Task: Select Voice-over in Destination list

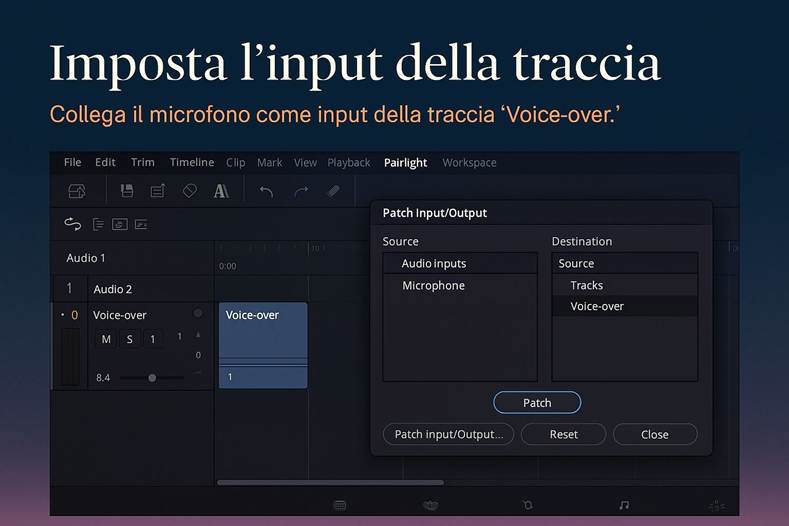Action: (625, 306)
